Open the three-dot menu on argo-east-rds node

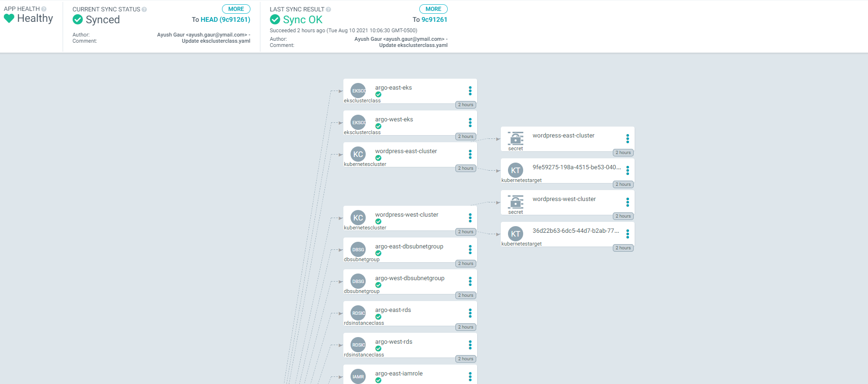pyautogui.click(x=470, y=313)
